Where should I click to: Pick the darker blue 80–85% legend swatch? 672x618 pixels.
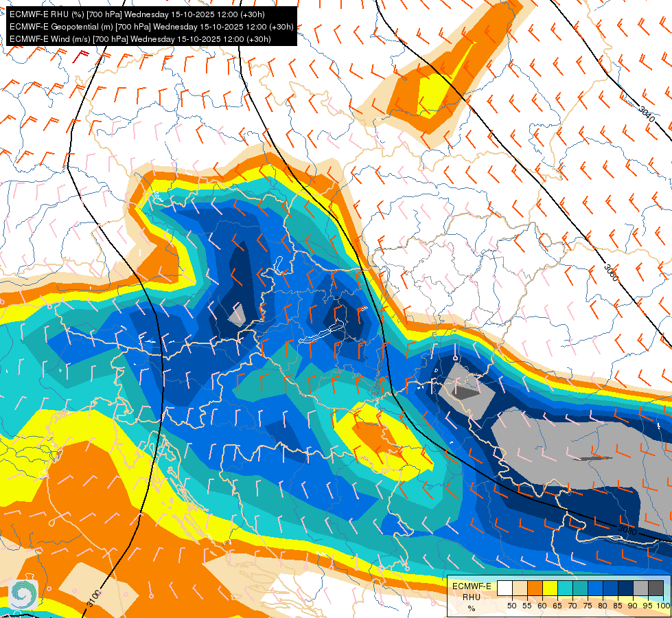[611, 588]
